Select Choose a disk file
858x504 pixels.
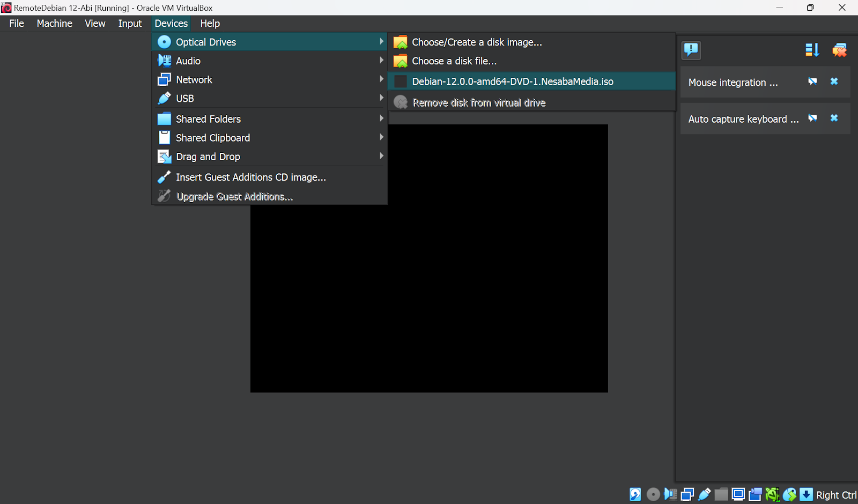(x=531, y=61)
